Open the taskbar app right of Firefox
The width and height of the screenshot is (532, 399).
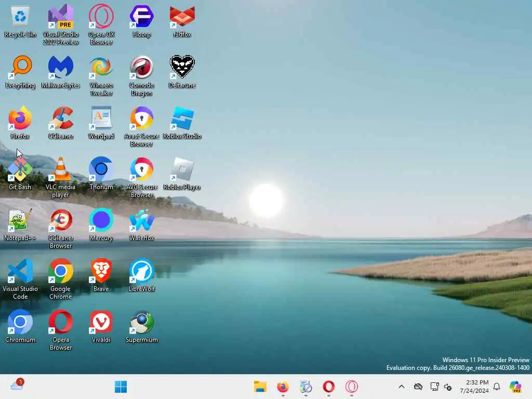(x=305, y=387)
